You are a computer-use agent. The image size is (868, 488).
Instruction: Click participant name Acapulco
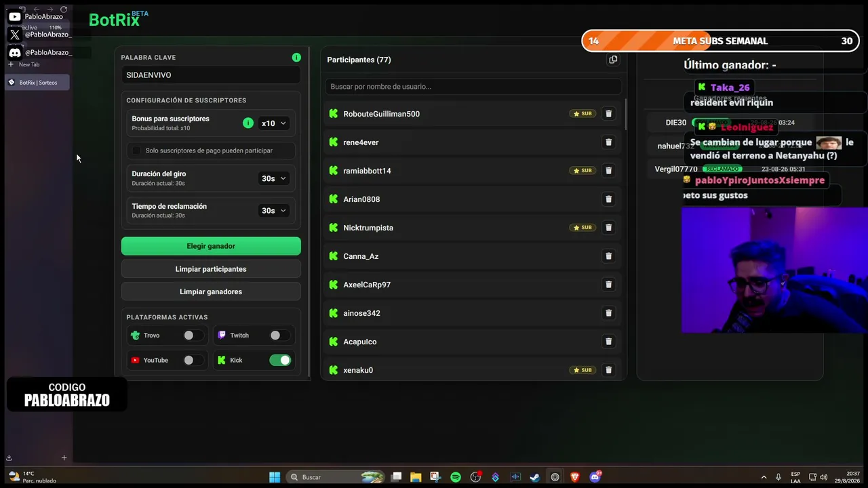[x=360, y=342]
